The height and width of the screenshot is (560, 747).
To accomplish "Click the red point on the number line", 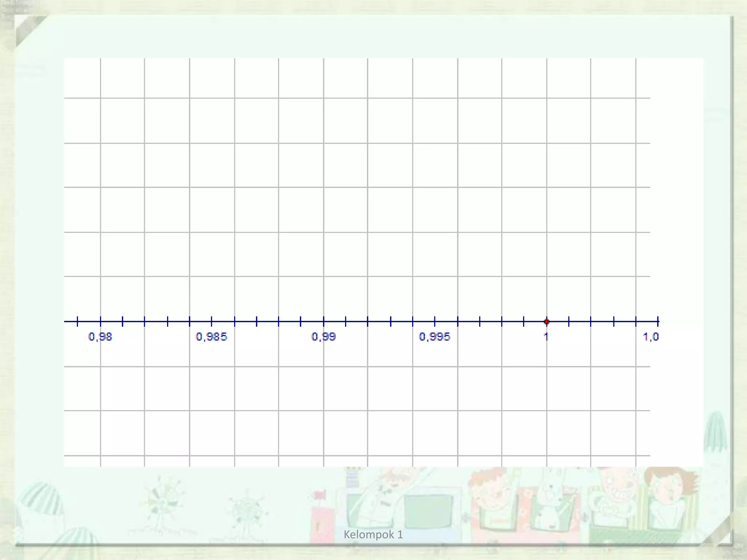I will click(546, 322).
